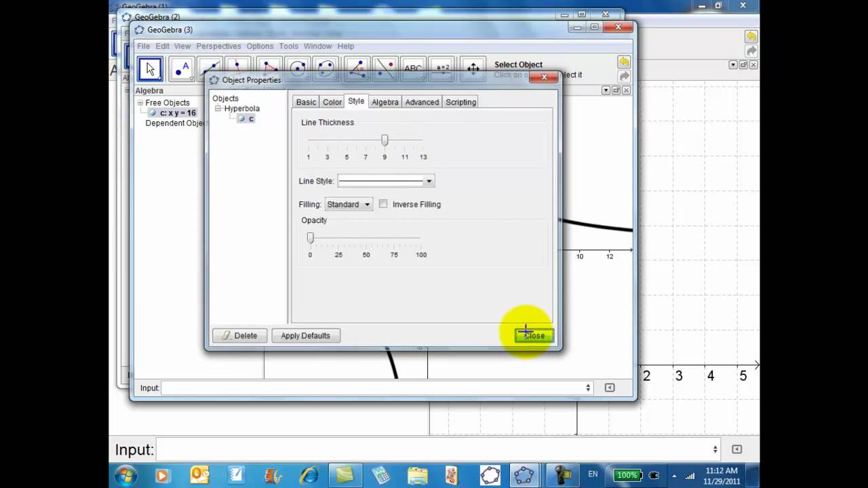
Task: Open Internet Explorer from the taskbar
Action: click(x=309, y=475)
